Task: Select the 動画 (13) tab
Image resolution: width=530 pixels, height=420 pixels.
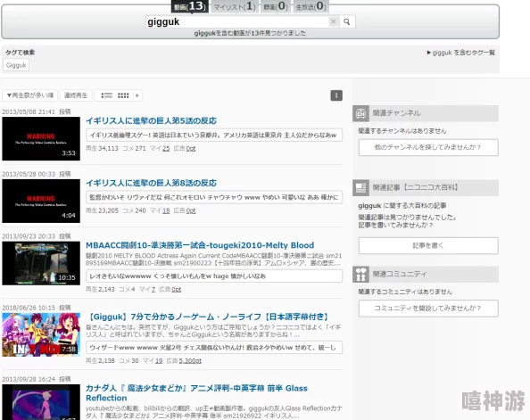Action: point(190,6)
